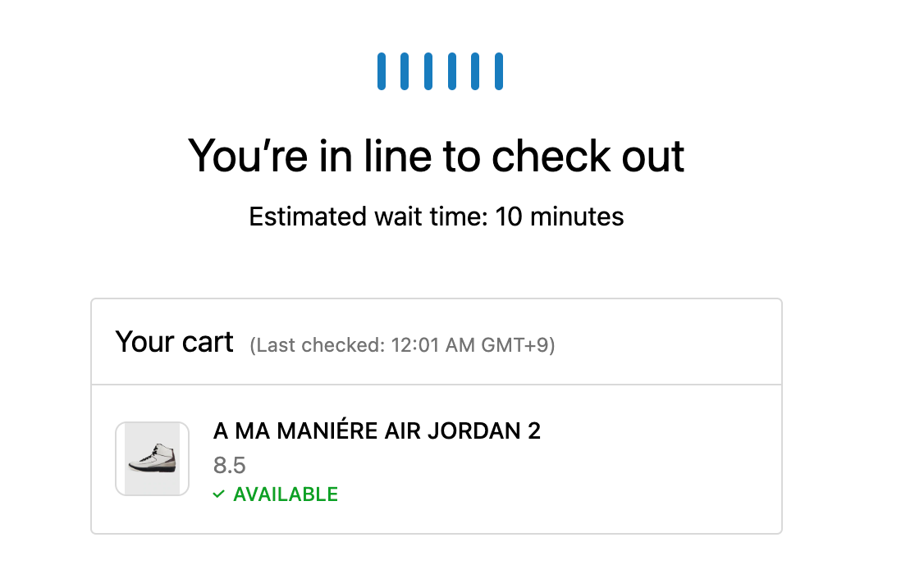The image size is (924, 574).
Task: Click the fourth blue loading bar
Action: pos(452,71)
